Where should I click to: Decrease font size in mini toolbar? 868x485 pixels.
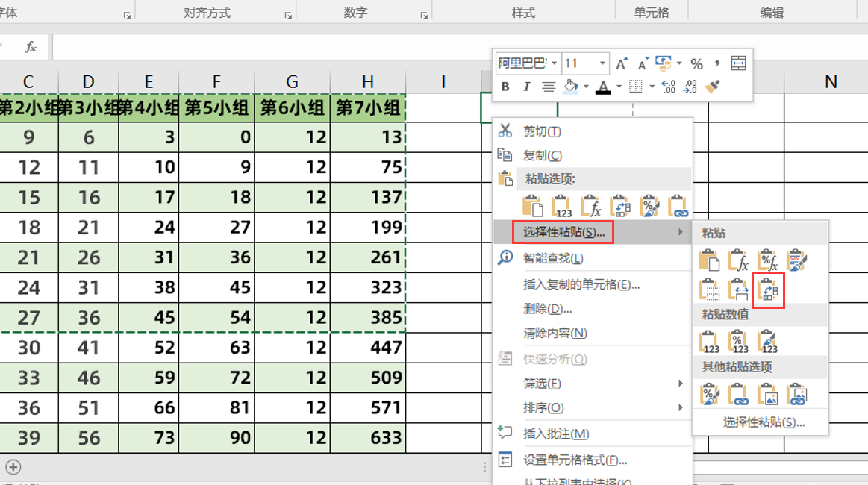[x=643, y=63]
